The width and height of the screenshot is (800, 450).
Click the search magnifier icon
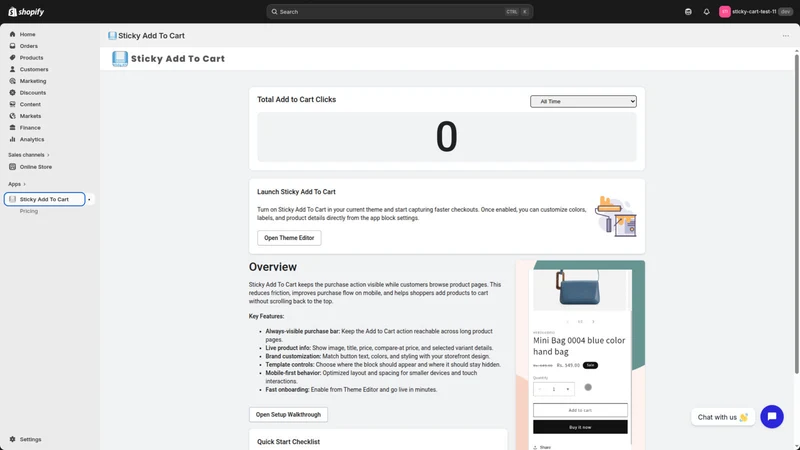(x=274, y=12)
